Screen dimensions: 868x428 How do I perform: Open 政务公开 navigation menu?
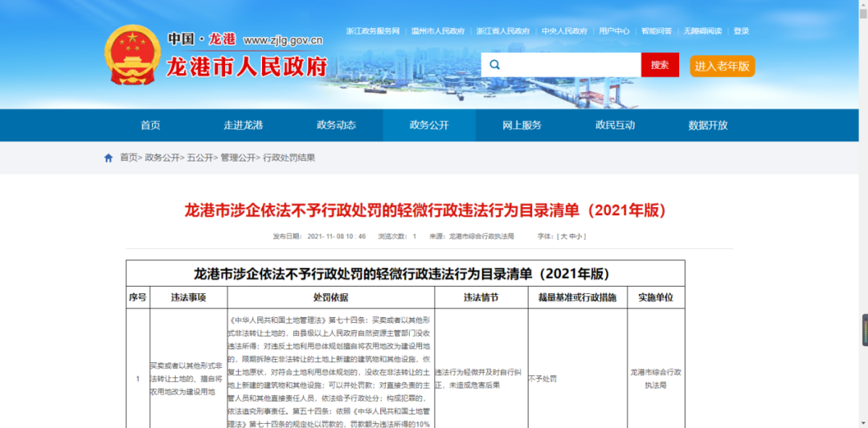click(x=429, y=125)
